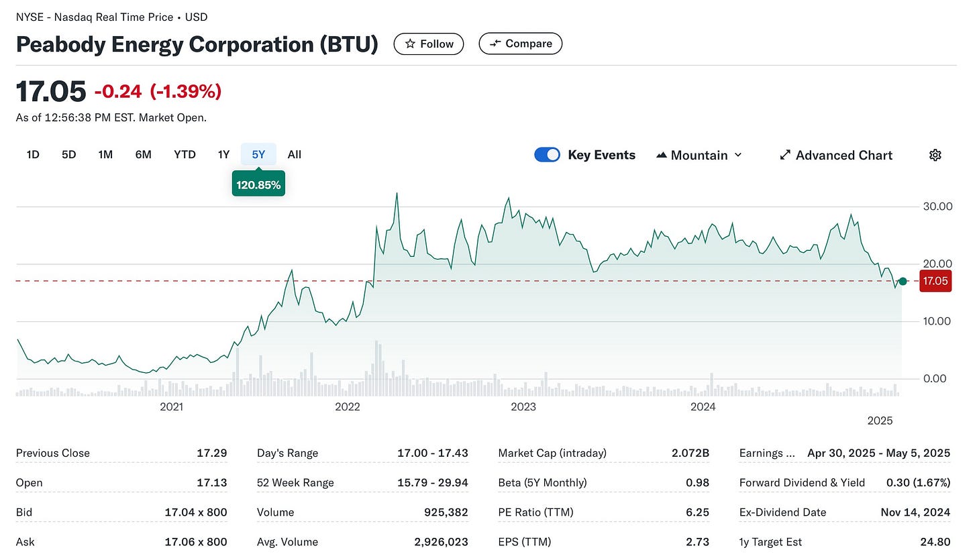Click the Beta (5Y Monthly) label
The height and width of the screenshot is (560, 977).
542,483
